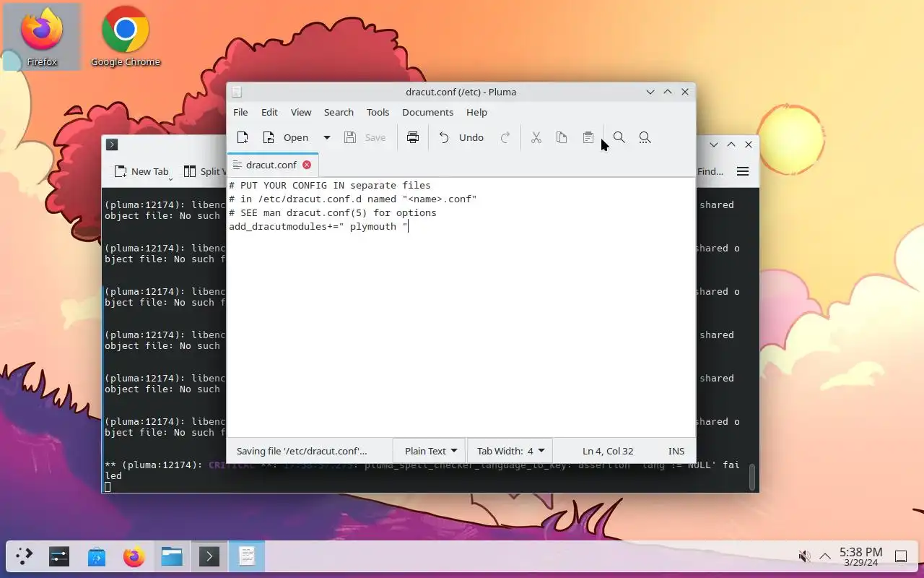Paste from clipboard icon in Pluma
Image resolution: width=924 pixels, height=578 pixels.
pos(588,137)
